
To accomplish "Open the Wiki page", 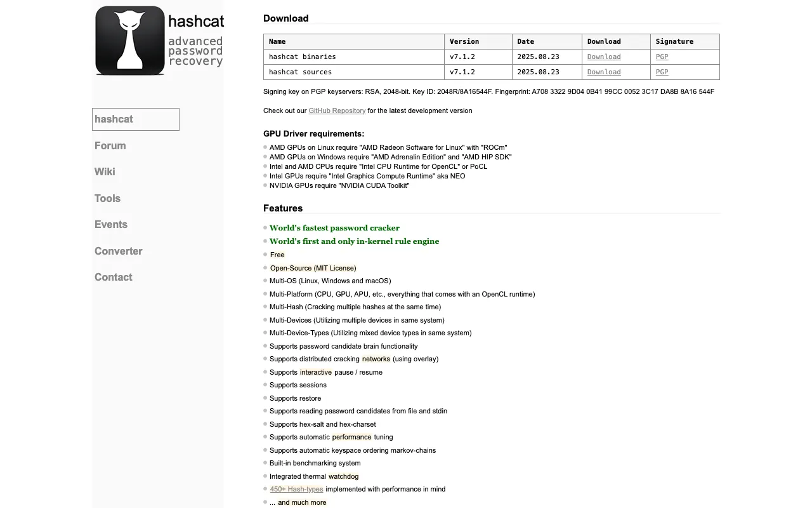I will tap(105, 171).
